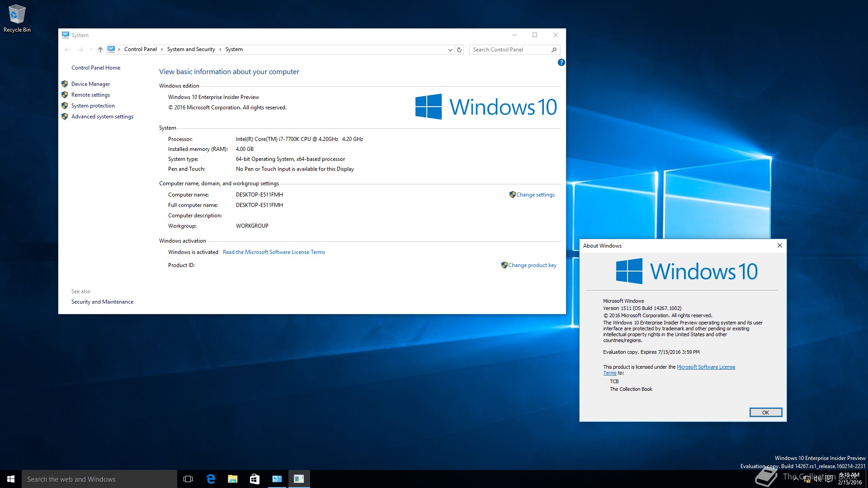Close the System window
Screen dimensions: 868x488
[x=556, y=35]
